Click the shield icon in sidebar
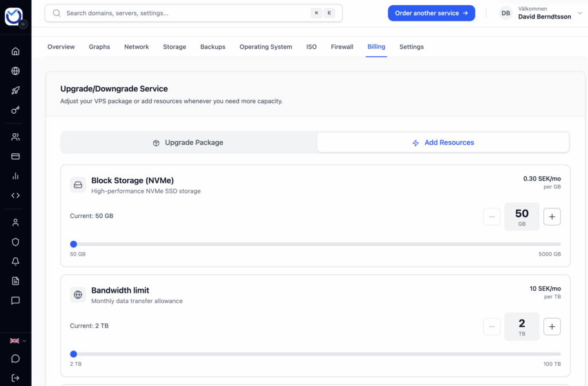Image resolution: width=588 pixels, height=386 pixels. tap(16, 242)
